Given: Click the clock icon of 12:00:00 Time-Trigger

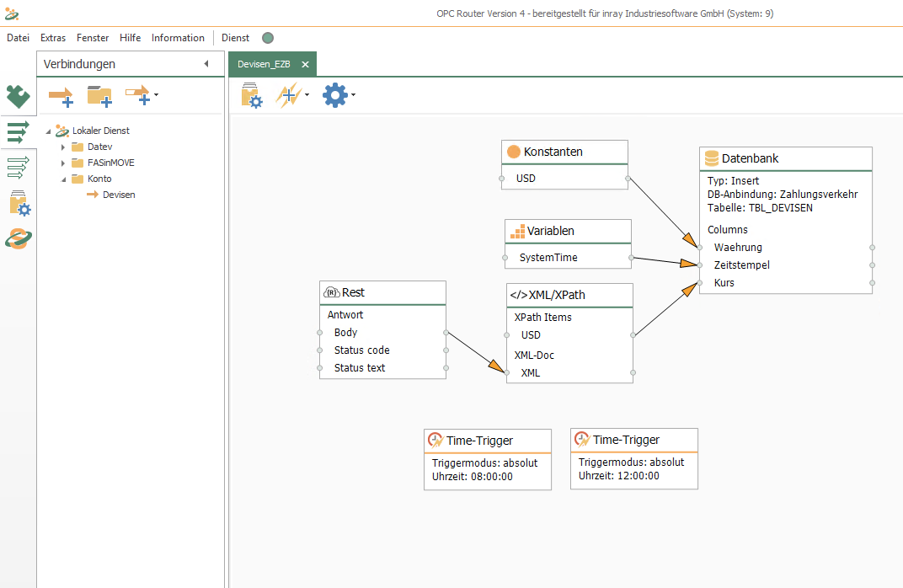Looking at the screenshot, I should 582,440.
